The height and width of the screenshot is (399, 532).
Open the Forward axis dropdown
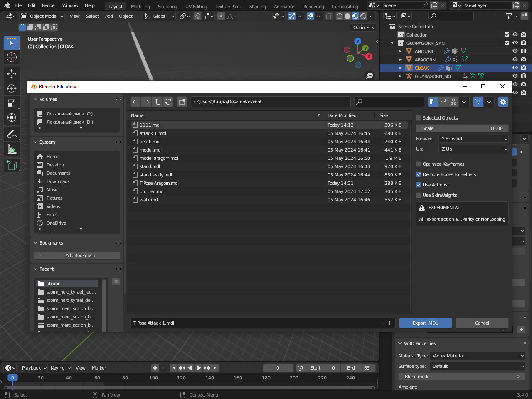click(474, 139)
